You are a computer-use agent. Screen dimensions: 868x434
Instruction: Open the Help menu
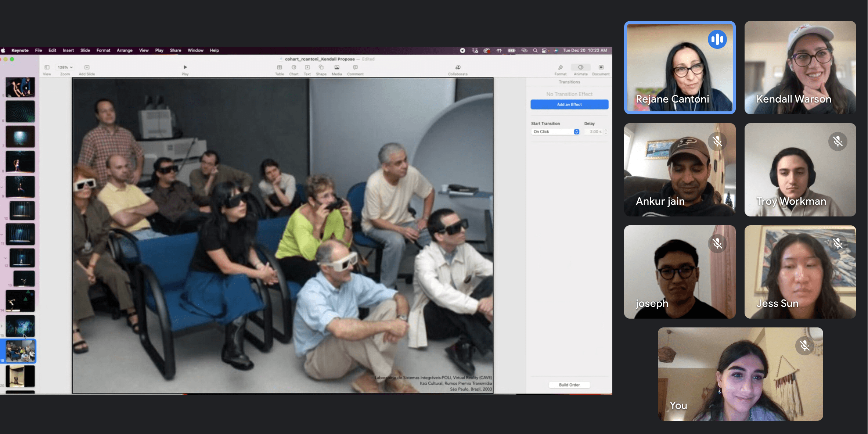tap(215, 50)
